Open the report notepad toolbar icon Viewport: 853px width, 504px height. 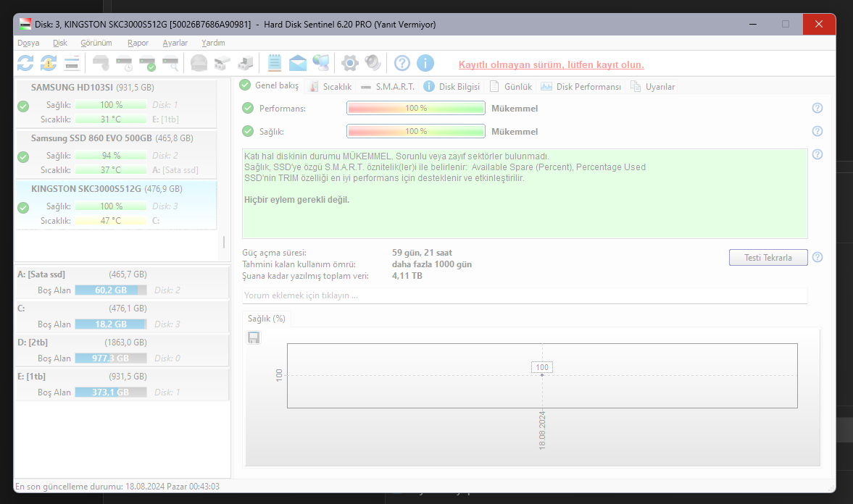pos(274,63)
